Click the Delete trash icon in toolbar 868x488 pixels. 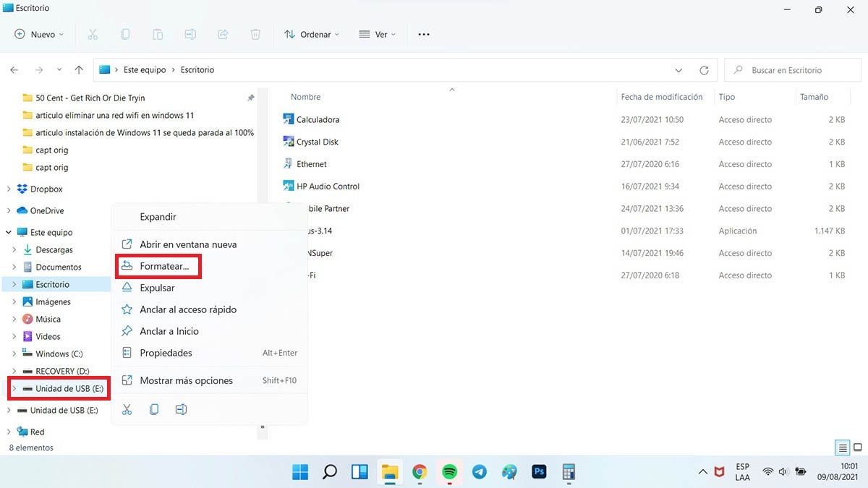(x=255, y=34)
